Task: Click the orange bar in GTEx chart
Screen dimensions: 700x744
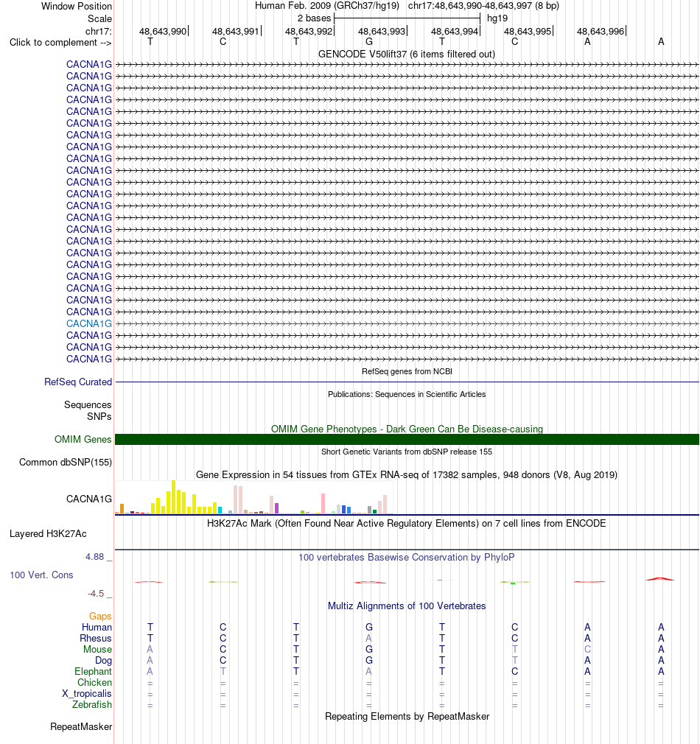Action: tap(122, 509)
